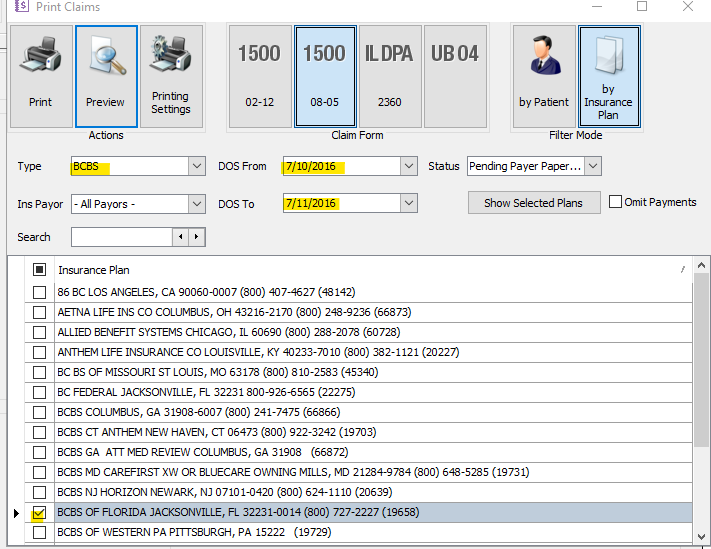Click the list scrollbar up arrow
This screenshot has width=711, height=549.
coord(701,266)
